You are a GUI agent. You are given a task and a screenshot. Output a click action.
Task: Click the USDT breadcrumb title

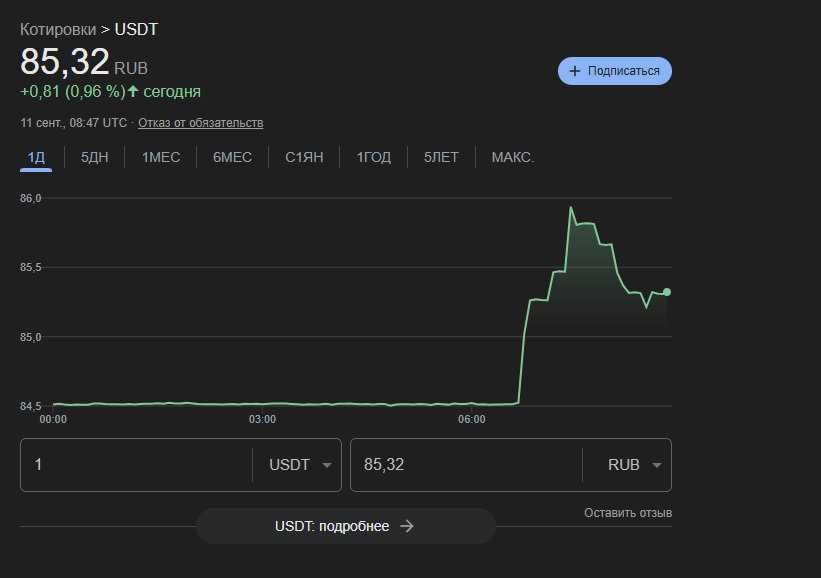[136, 29]
